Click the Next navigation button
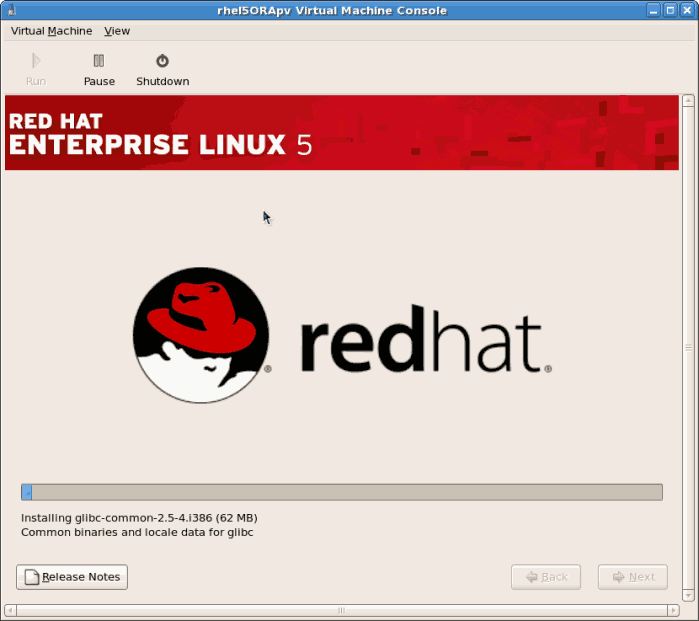 click(x=633, y=577)
